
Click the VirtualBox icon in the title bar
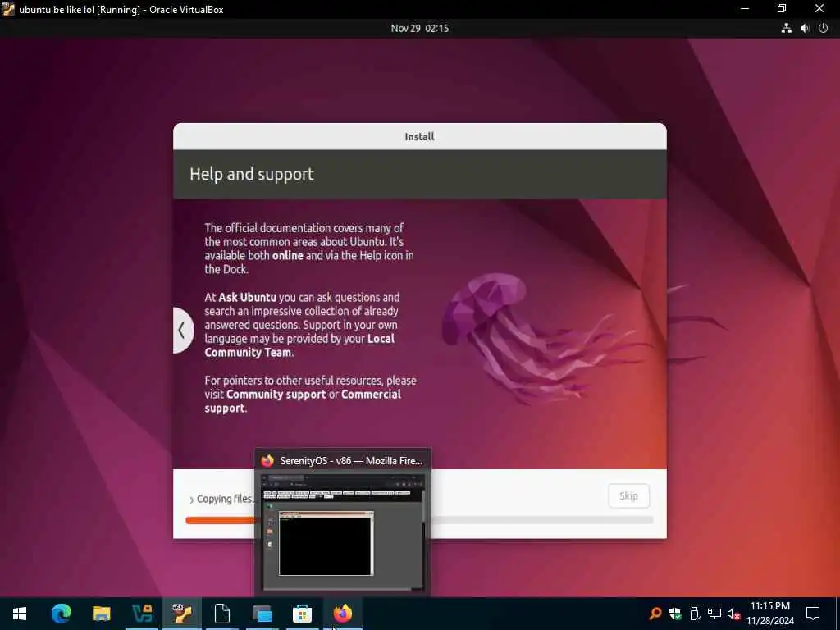[8, 9]
